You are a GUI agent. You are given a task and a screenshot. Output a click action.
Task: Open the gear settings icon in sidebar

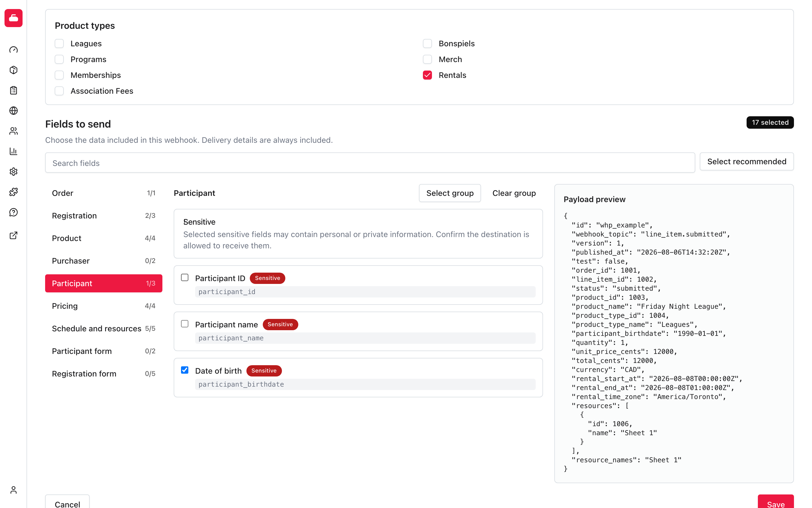click(14, 172)
